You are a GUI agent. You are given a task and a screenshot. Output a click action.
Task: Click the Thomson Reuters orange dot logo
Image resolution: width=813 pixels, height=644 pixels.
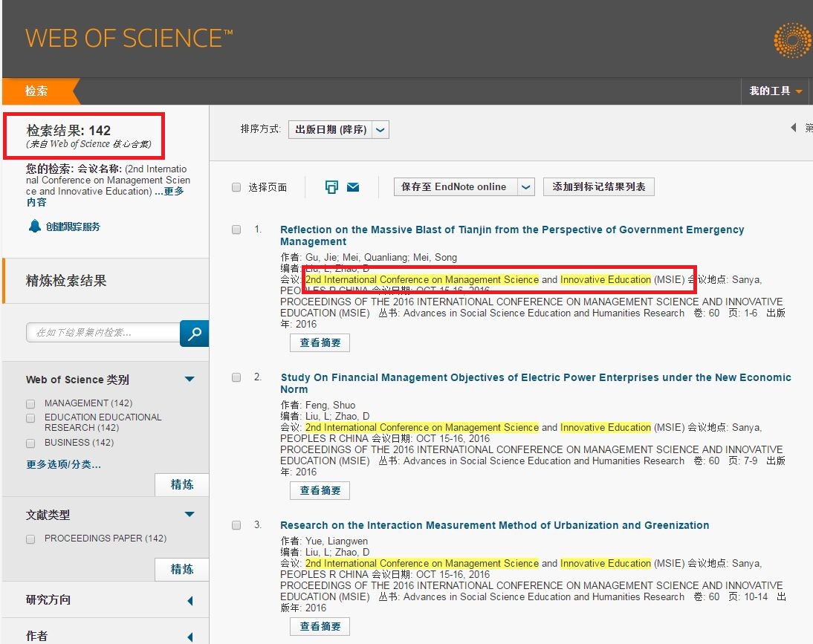coord(792,40)
